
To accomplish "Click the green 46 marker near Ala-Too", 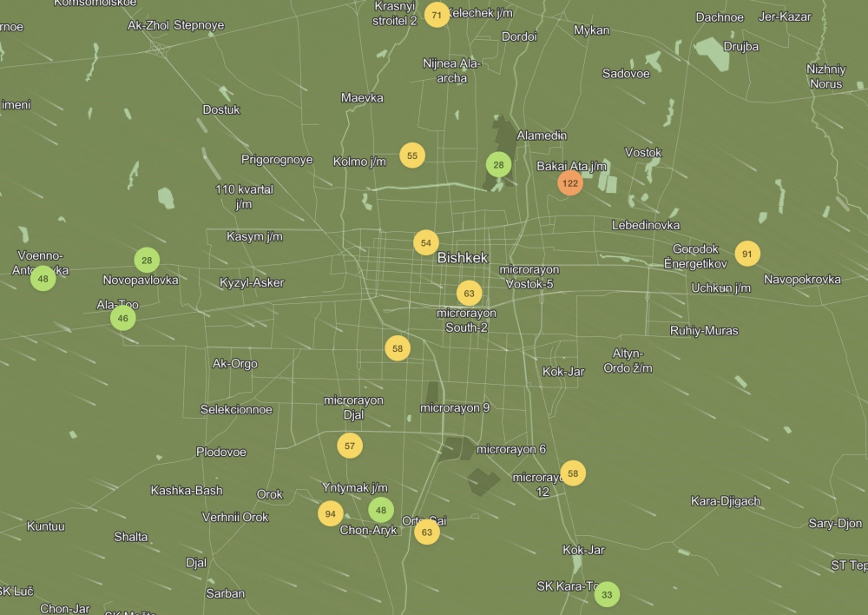I will (x=123, y=318).
